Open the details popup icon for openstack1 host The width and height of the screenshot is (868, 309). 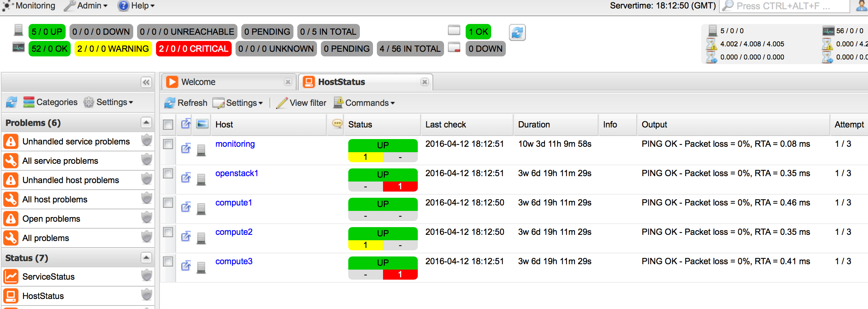[186, 177]
